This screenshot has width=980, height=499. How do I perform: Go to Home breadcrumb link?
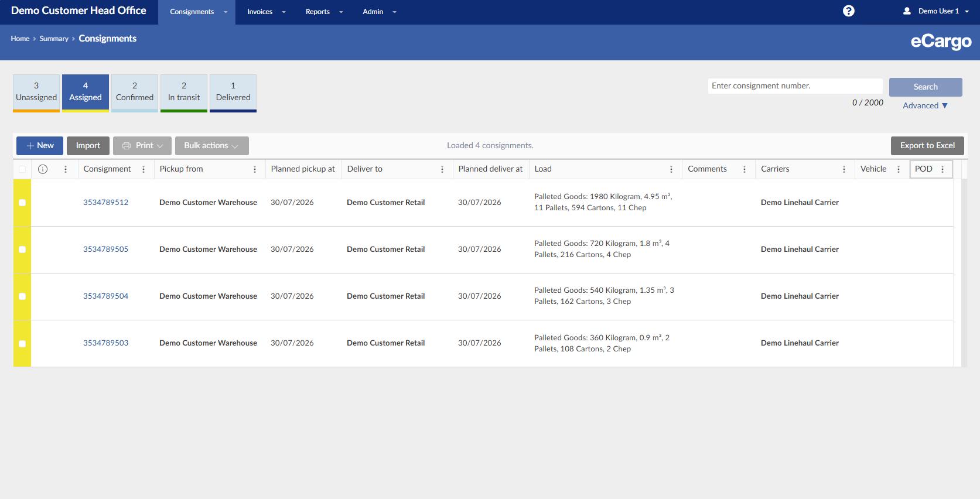coord(20,39)
